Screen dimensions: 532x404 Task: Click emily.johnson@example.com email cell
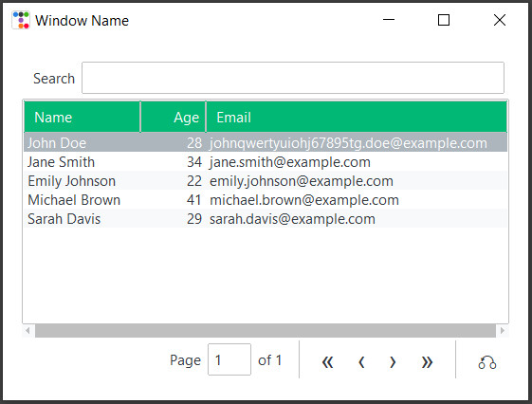pyautogui.click(x=357, y=181)
